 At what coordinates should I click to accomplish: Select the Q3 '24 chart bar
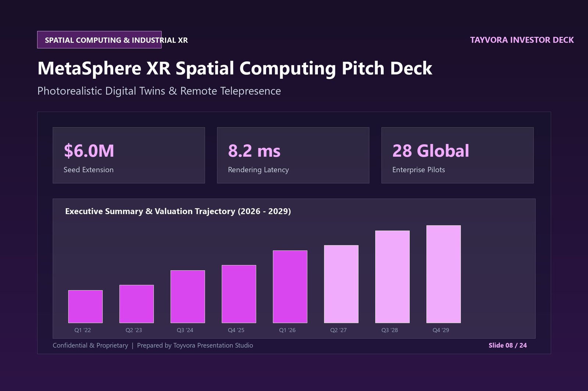(188, 297)
